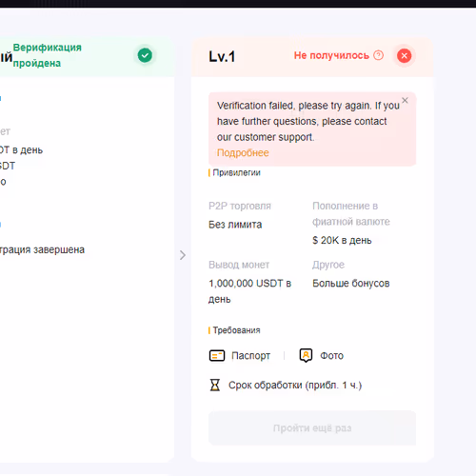Click the red failed X icon

point(405,56)
